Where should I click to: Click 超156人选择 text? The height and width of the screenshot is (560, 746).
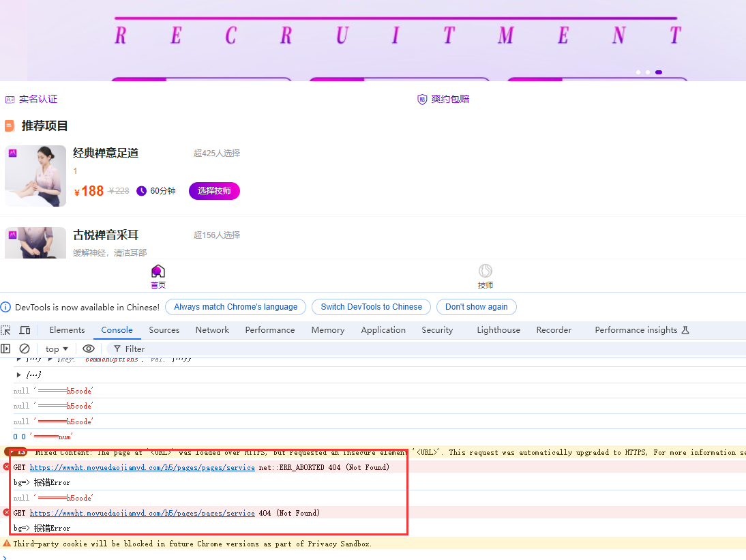click(x=216, y=235)
